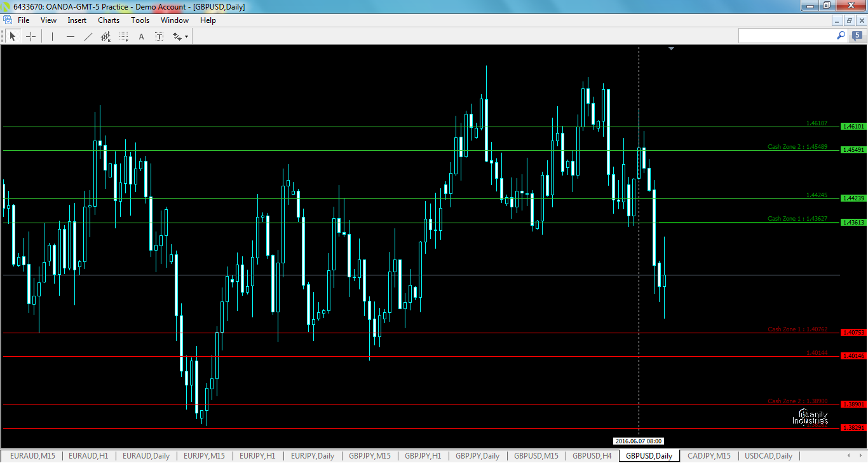
Task: Open the USDCAD,Daily chart tab
Action: point(768,456)
